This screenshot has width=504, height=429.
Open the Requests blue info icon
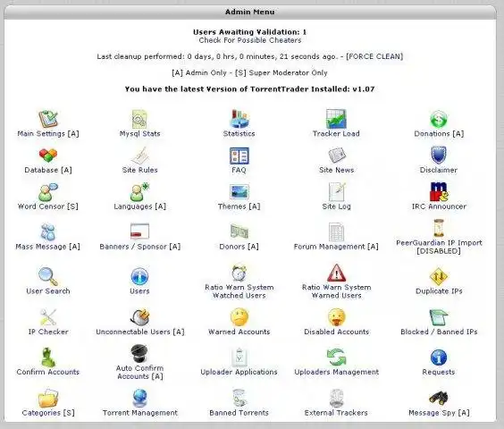pos(439,357)
